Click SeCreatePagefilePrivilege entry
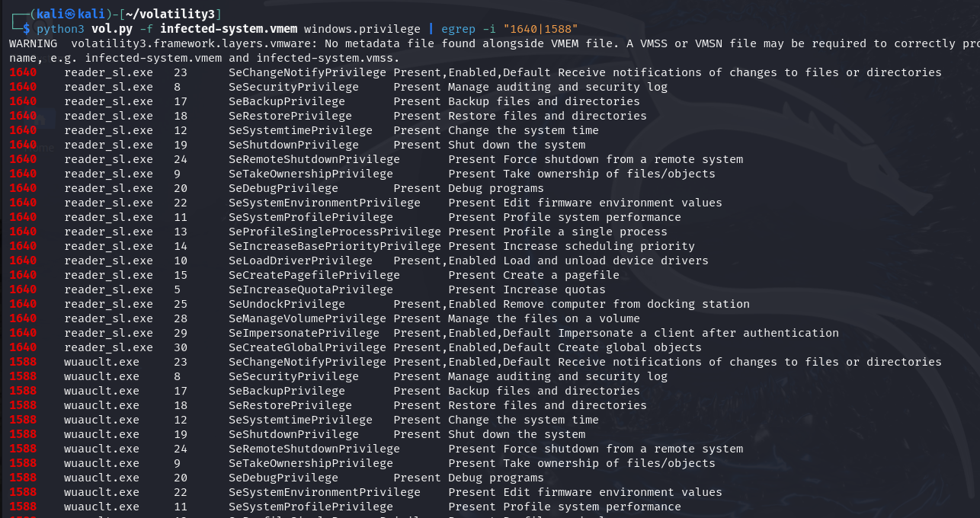The image size is (980, 518). click(314, 275)
